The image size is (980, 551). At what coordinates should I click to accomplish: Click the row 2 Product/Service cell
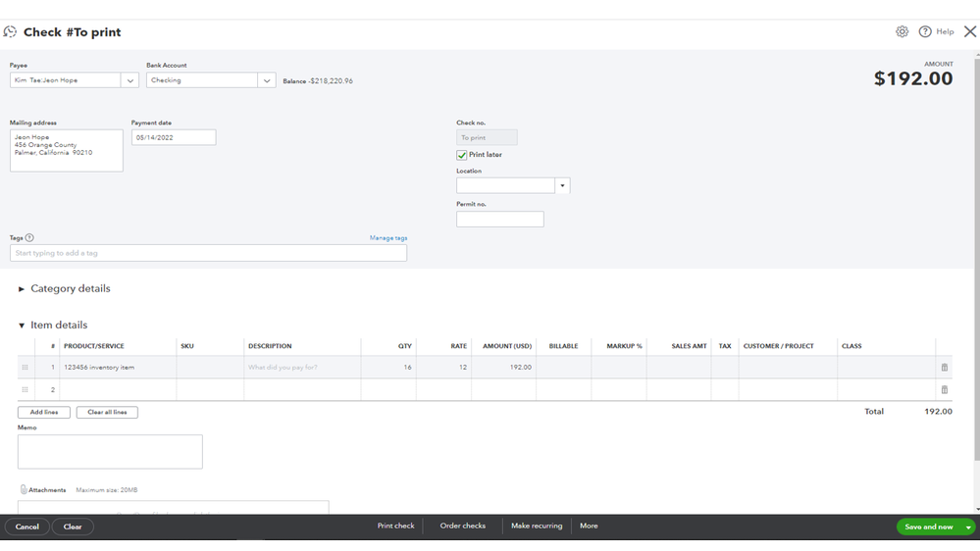pos(118,390)
